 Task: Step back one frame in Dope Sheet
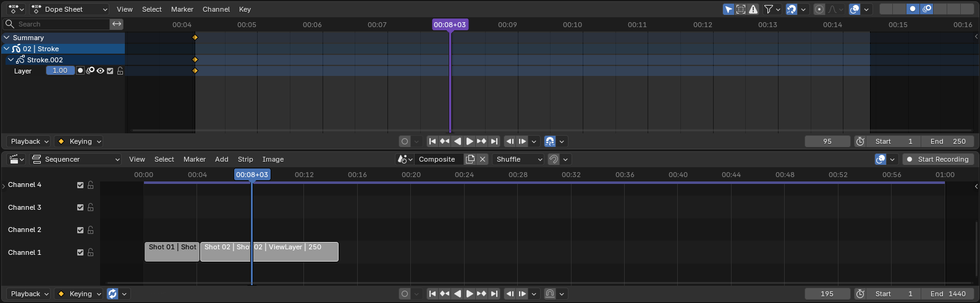510,141
